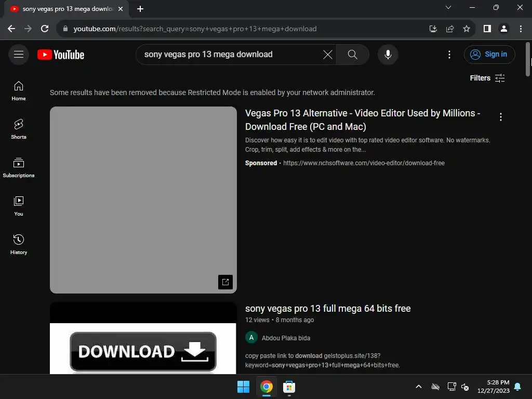
Task: Open the Chrome three-dot menu
Action: pyautogui.click(x=521, y=29)
